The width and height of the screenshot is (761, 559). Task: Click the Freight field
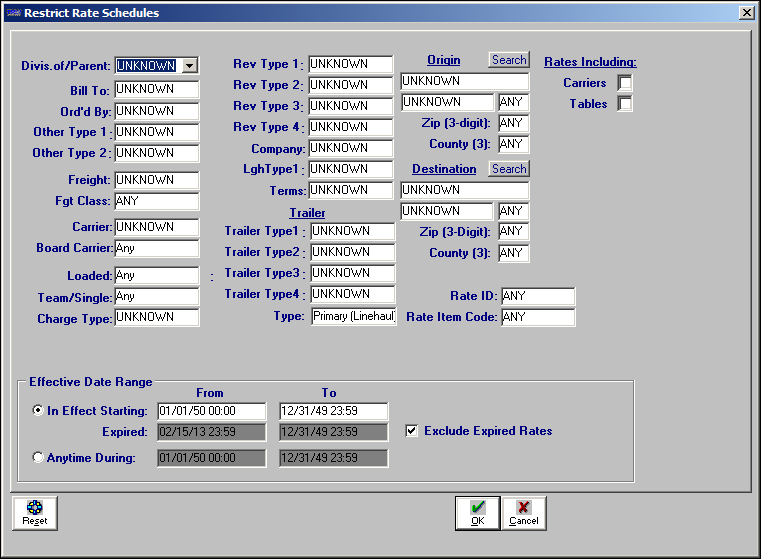(x=157, y=180)
